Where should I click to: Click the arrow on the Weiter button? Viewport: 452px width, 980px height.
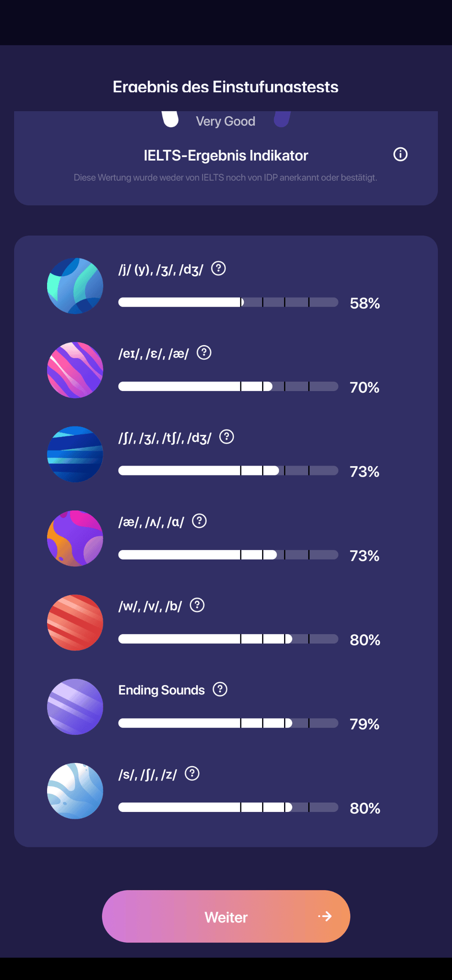[325, 916]
